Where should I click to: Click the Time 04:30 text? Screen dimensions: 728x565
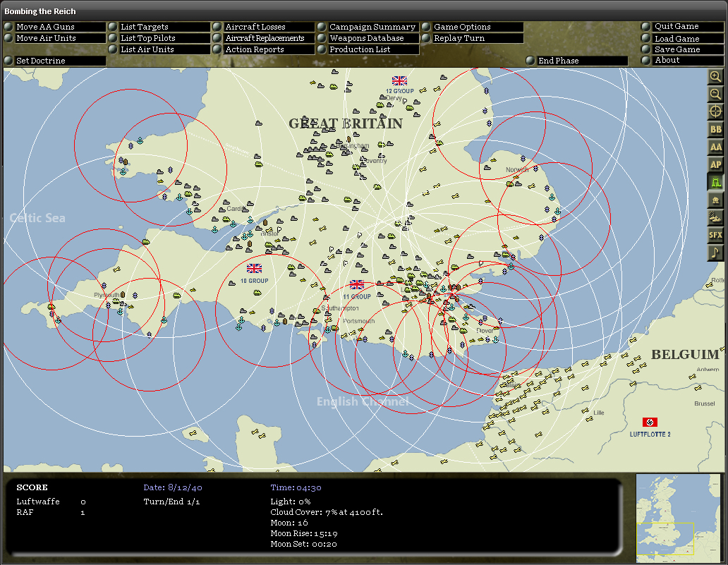click(x=296, y=487)
